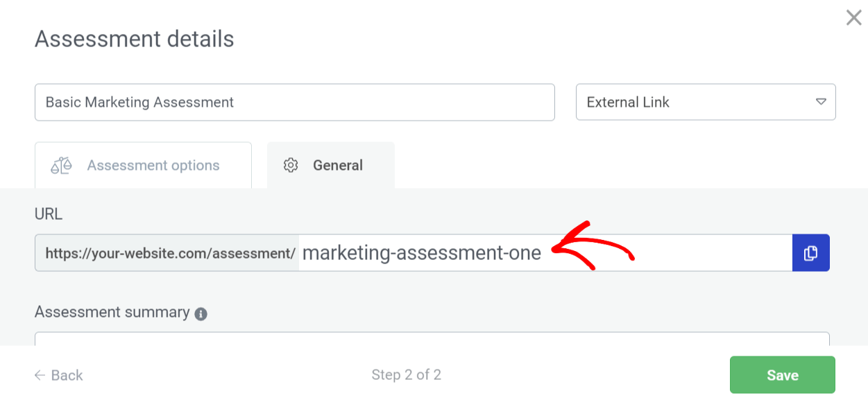Close the Assessment details dialog
Viewport: 868px width, 398px height.
point(853,18)
